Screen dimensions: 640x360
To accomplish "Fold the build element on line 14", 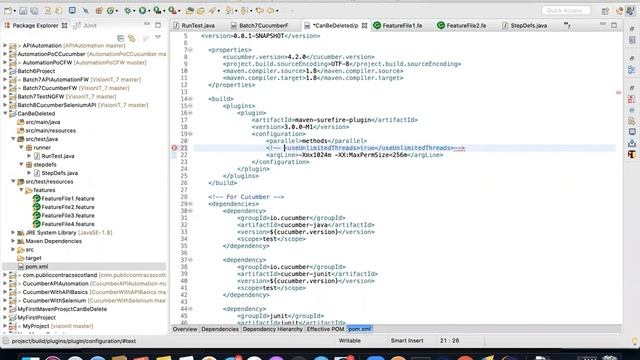I will click(x=190, y=99).
